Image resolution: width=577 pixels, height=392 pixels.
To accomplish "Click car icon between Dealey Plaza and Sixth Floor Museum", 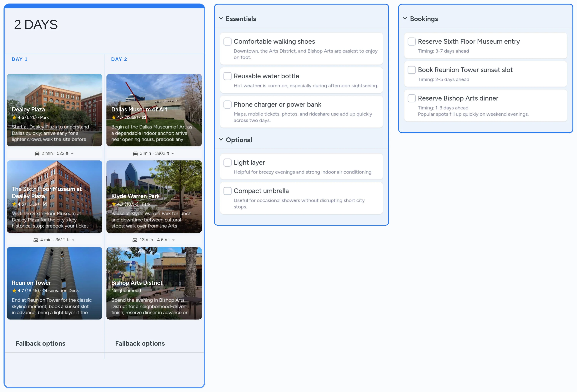I will 37,154.
